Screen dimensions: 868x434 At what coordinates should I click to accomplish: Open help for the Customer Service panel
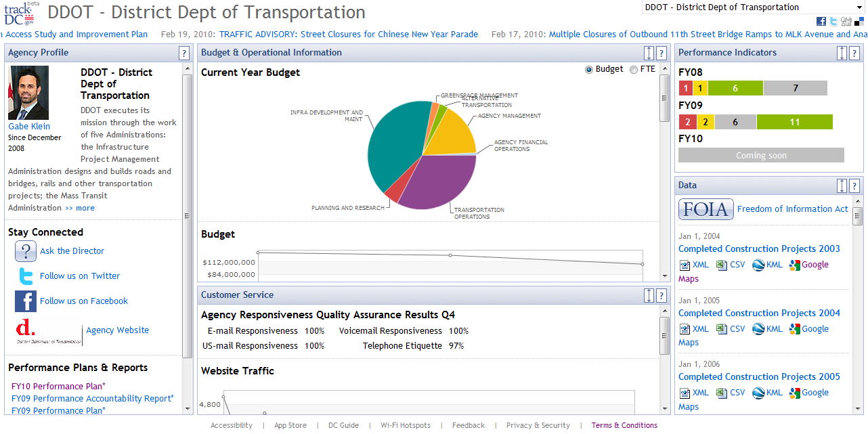pos(661,295)
